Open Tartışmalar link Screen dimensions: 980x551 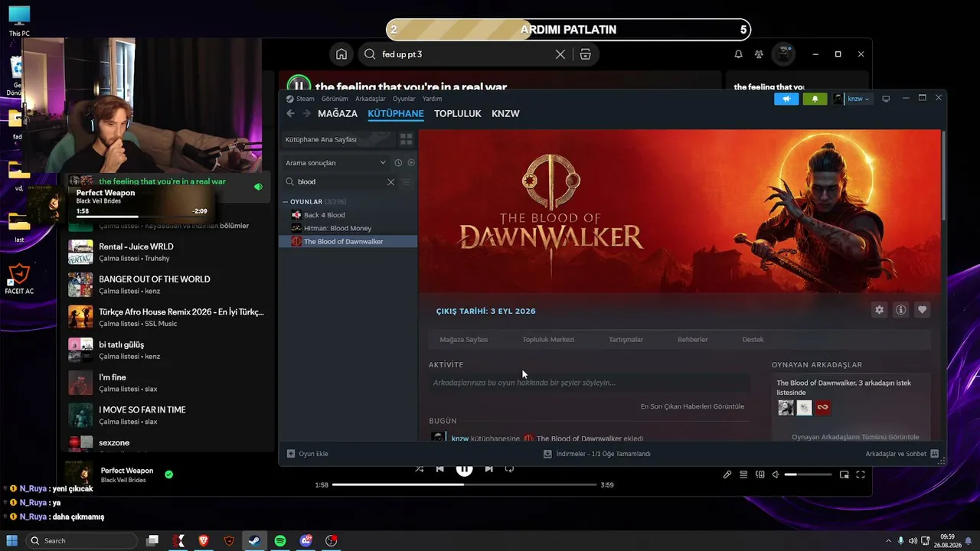626,339
